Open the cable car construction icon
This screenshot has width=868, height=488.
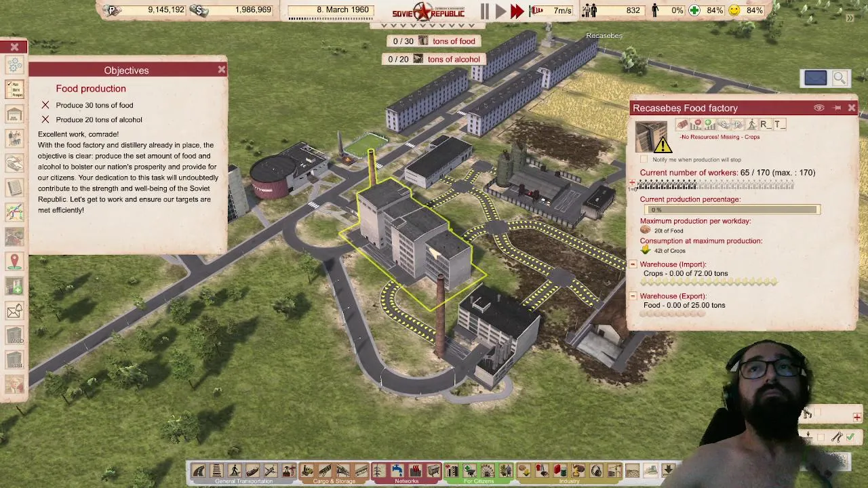click(x=289, y=470)
